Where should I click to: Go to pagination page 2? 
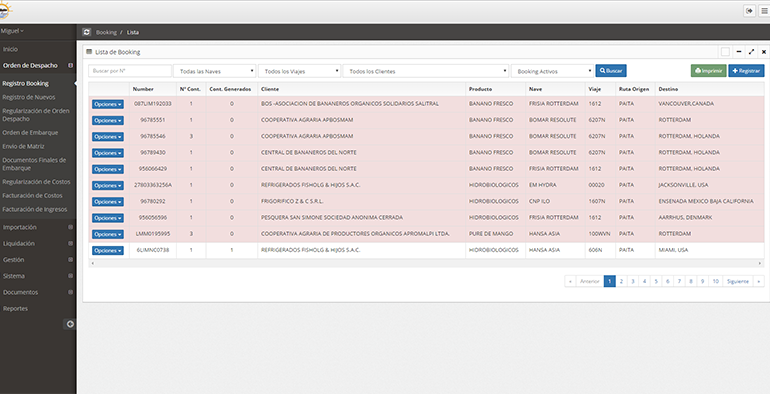click(x=621, y=281)
